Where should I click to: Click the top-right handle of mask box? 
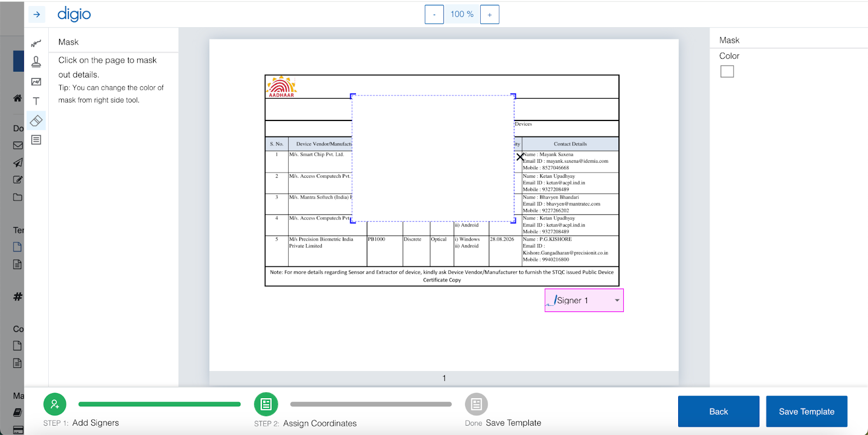pyautogui.click(x=514, y=96)
